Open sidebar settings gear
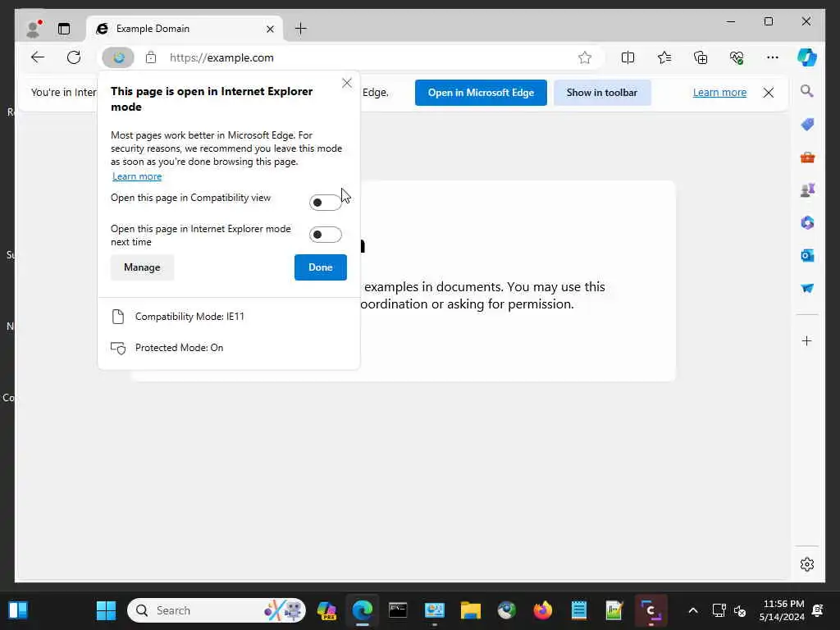Viewport: 840px width, 630px height. pyautogui.click(x=807, y=564)
